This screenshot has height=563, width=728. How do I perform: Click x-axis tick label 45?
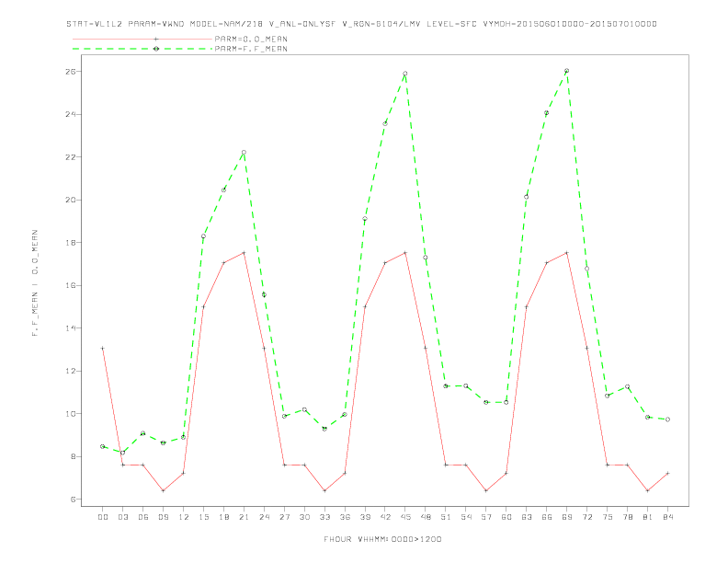click(405, 517)
